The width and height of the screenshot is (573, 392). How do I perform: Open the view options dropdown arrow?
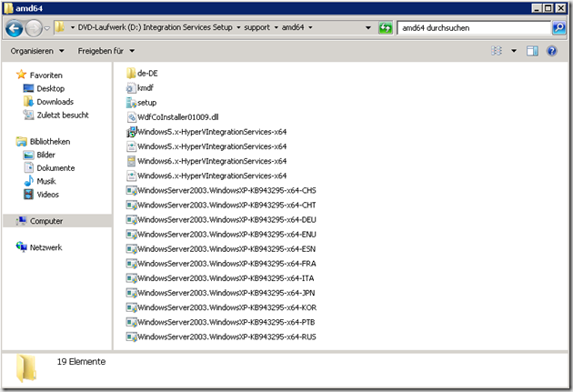514,51
